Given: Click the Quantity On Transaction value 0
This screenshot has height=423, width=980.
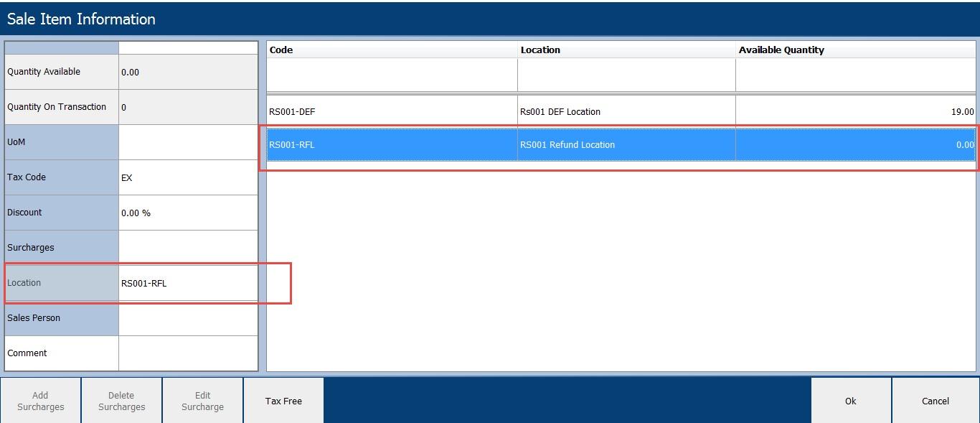Looking at the screenshot, I should pos(188,107).
